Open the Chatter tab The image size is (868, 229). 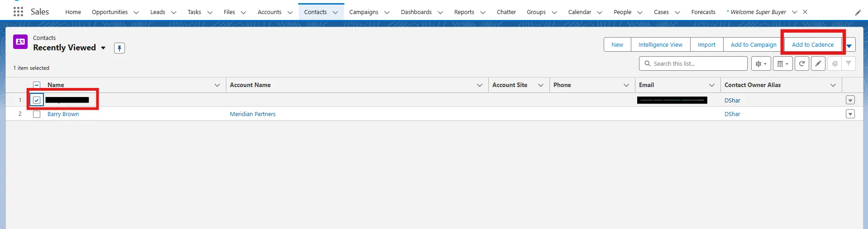(506, 12)
